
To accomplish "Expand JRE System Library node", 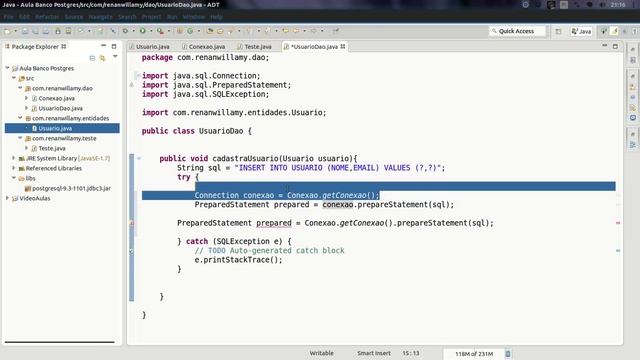I will 14,158.
